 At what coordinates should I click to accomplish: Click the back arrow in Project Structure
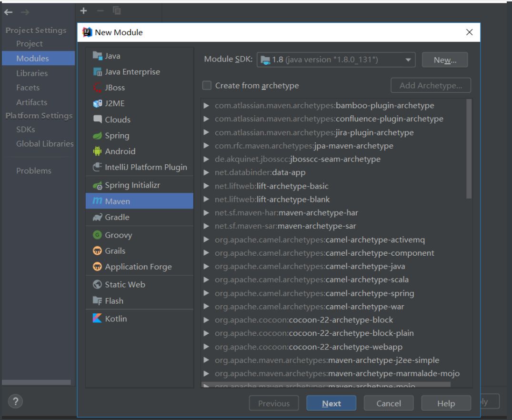tap(9, 12)
